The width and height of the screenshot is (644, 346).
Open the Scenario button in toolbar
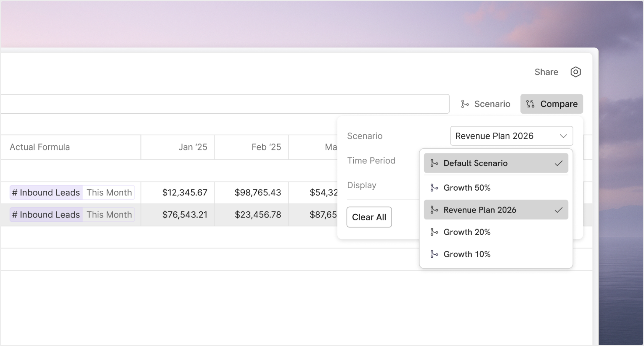coord(485,104)
